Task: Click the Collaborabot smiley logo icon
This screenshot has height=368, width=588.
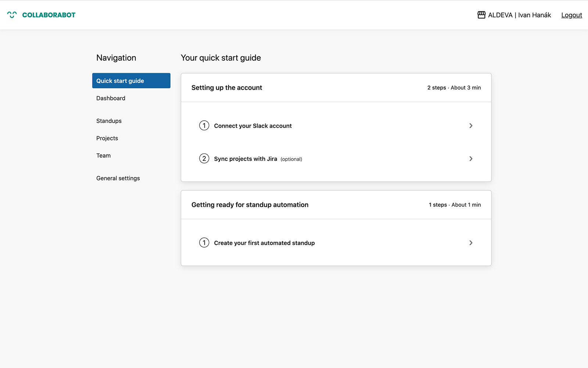Action: [x=12, y=15]
